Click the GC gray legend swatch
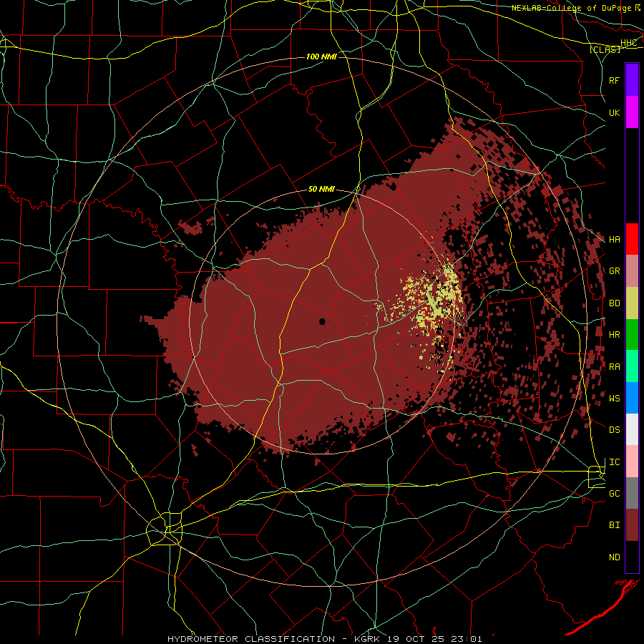Image resolution: width=644 pixels, height=644 pixels. tap(632, 493)
